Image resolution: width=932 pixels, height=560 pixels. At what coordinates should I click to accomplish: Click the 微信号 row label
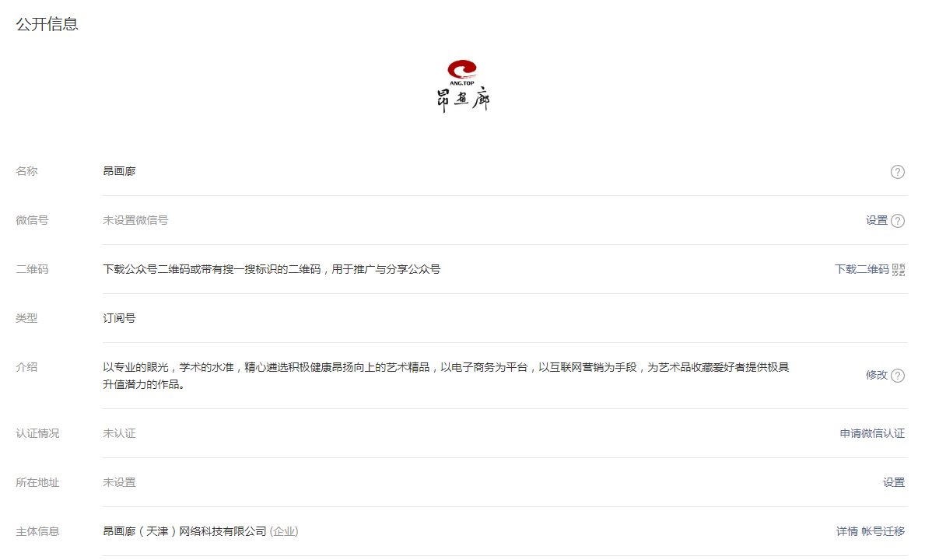coord(32,220)
